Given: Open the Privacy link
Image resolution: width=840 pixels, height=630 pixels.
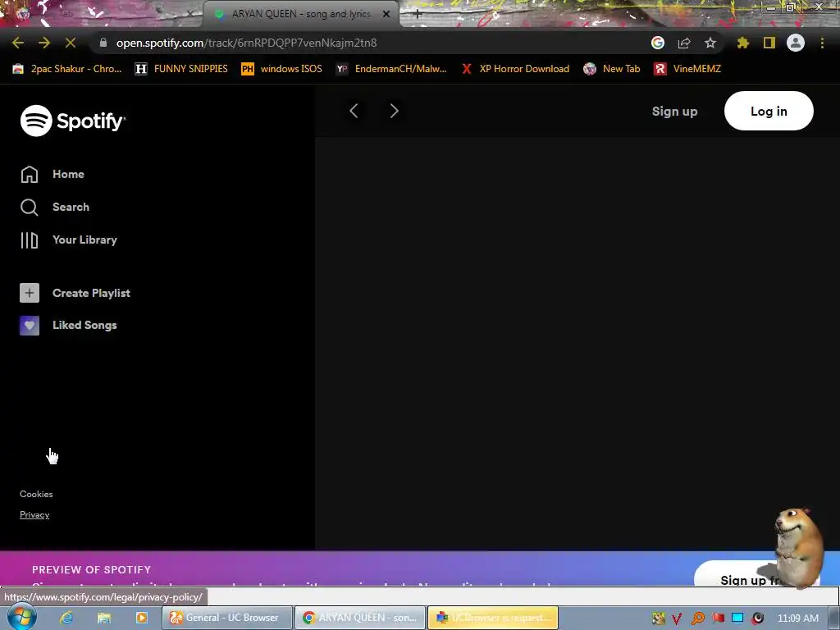Looking at the screenshot, I should tap(34, 515).
